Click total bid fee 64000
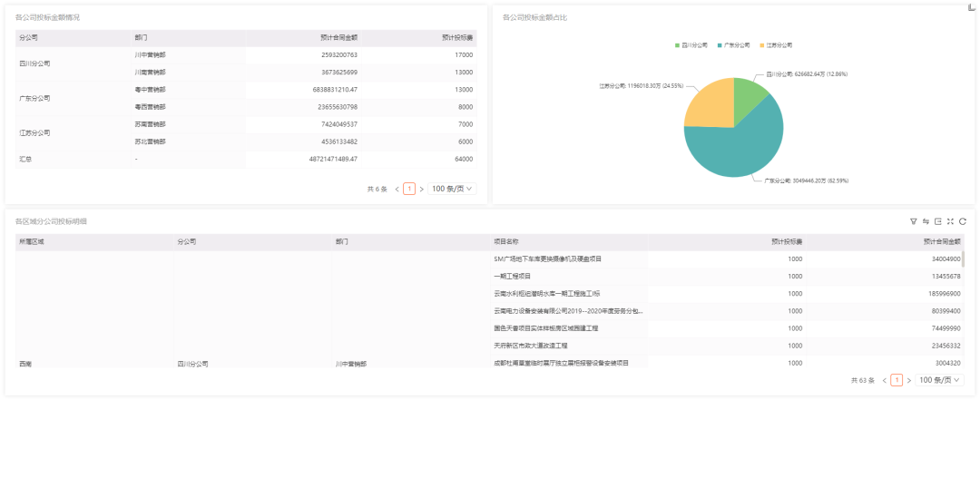The height and width of the screenshot is (478, 980). (x=464, y=160)
